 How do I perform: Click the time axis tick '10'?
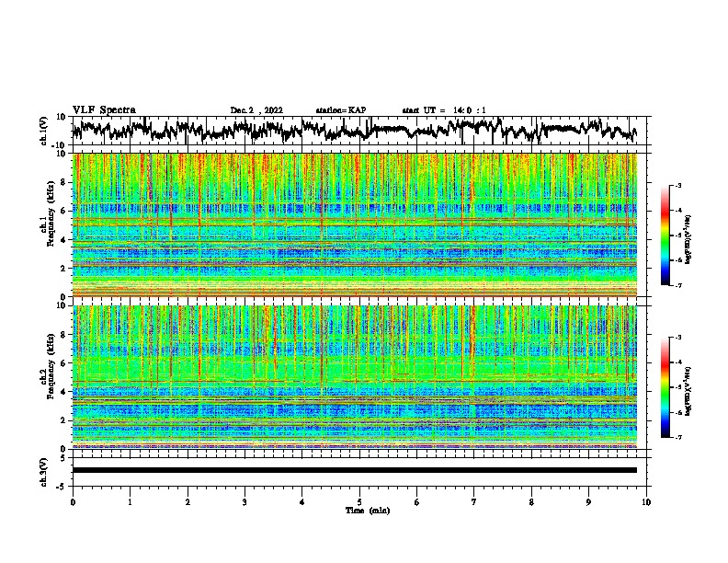click(646, 502)
